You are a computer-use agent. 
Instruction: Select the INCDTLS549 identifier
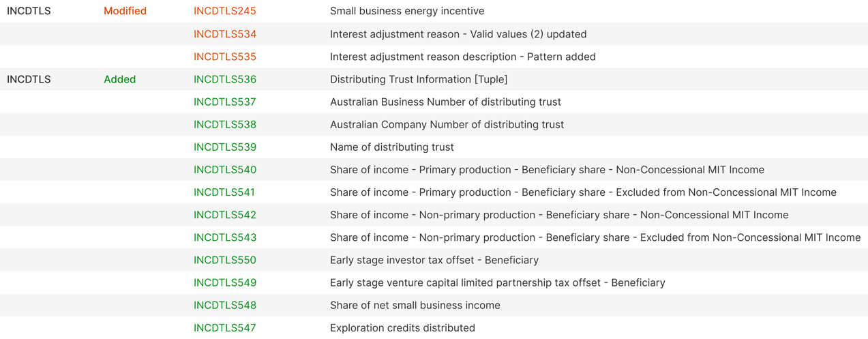coord(225,282)
